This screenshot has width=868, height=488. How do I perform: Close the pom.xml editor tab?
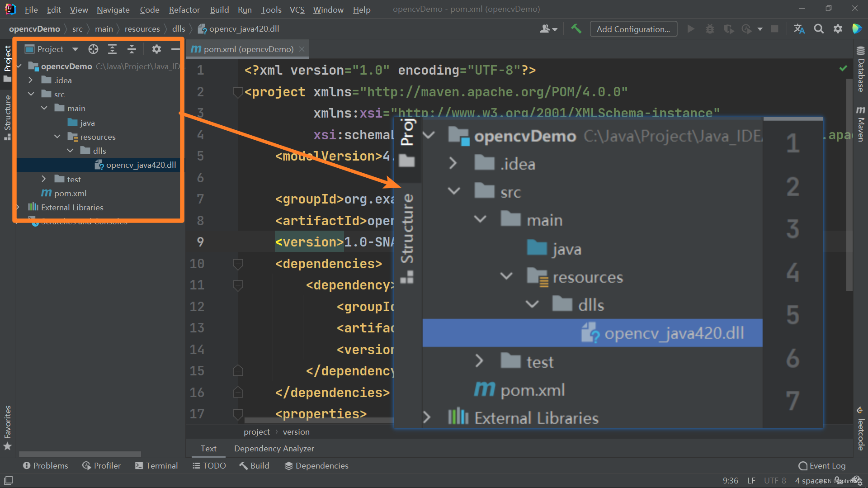pyautogui.click(x=302, y=49)
